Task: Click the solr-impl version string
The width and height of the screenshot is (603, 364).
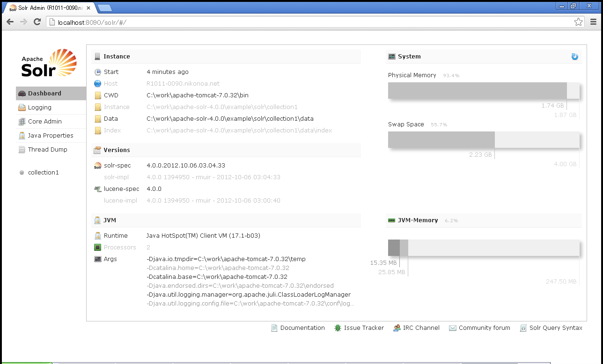Action: point(213,177)
